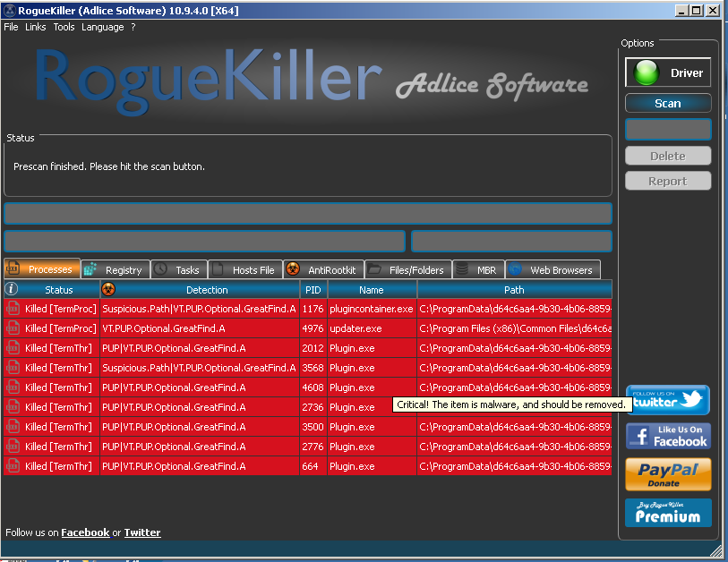Click the row icon for PID 664
Image resolution: width=728 pixels, height=562 pixels.
[13, 466]
